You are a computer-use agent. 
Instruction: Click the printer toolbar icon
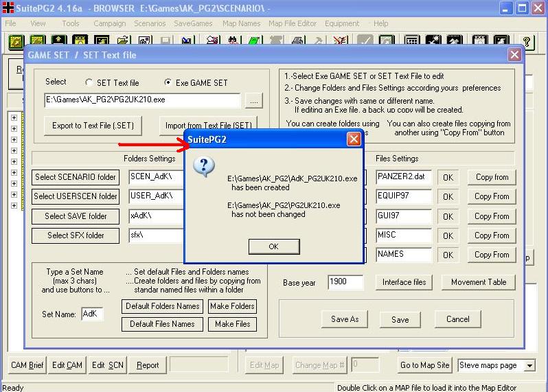tap(297, 42)
